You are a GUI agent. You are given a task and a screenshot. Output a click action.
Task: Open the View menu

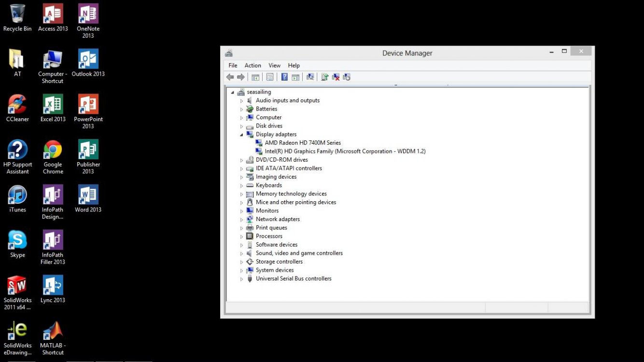274,66
